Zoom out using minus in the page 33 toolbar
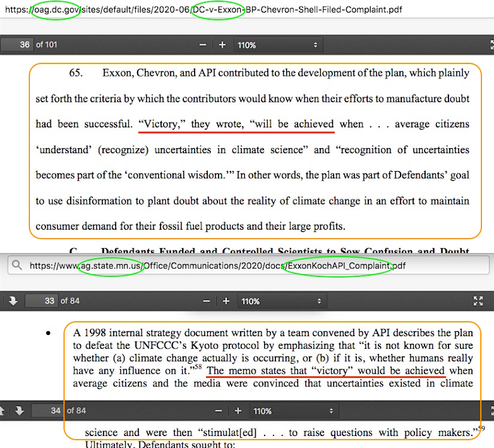The width and height of the screenshot is (494, 448). [207, 301]
